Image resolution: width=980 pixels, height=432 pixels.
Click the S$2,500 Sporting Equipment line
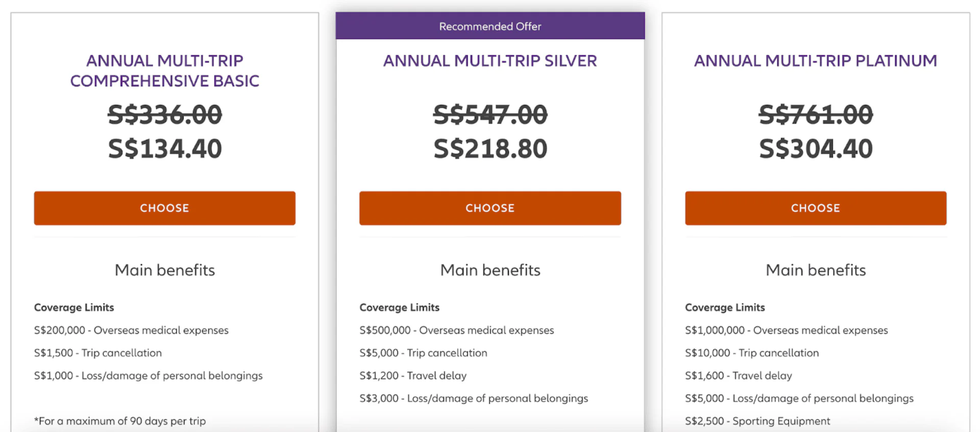click(757, 421)
